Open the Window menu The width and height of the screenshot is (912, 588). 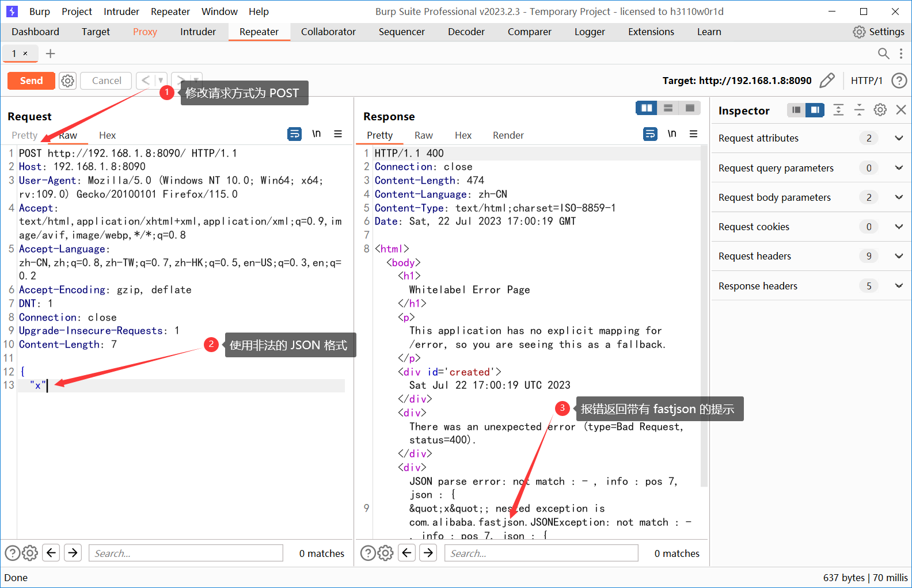click(x=219, y=12)
